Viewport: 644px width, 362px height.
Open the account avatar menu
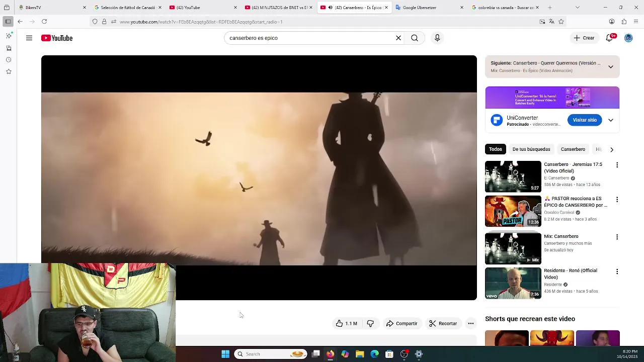628,38
